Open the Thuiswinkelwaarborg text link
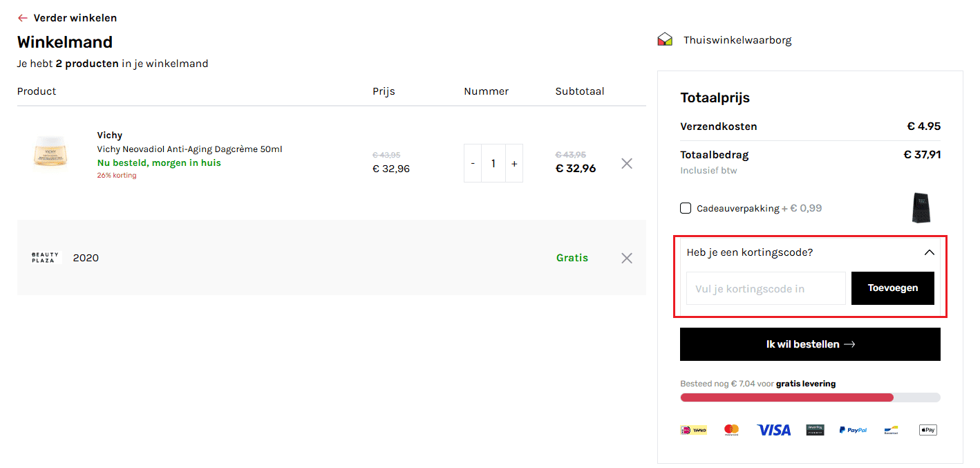Viewport: 980px width, 468px height. point(737,40)
